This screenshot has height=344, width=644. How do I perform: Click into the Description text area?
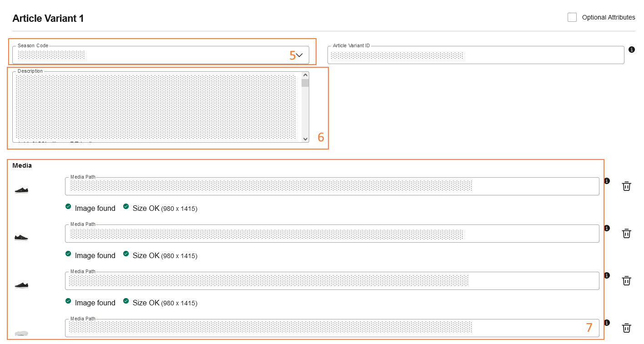click(x=157, y=107)
